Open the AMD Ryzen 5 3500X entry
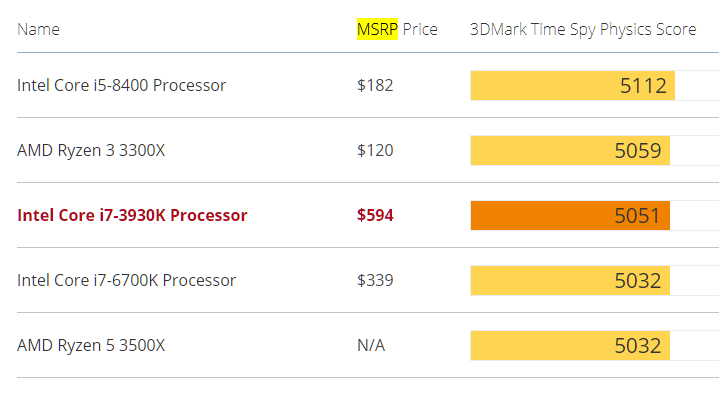The height and width of the screenshot is (406, 719). tap(91, 345)
